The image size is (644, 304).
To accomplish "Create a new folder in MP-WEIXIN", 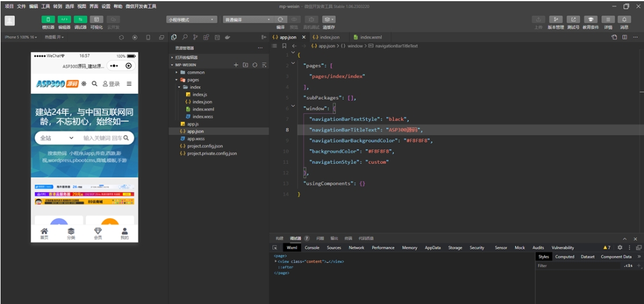I will 245,65.
